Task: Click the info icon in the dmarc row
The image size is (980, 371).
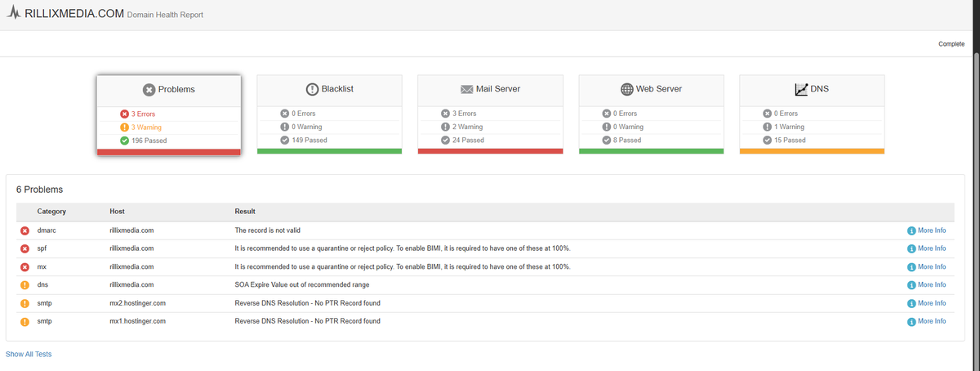Action: 911,230
